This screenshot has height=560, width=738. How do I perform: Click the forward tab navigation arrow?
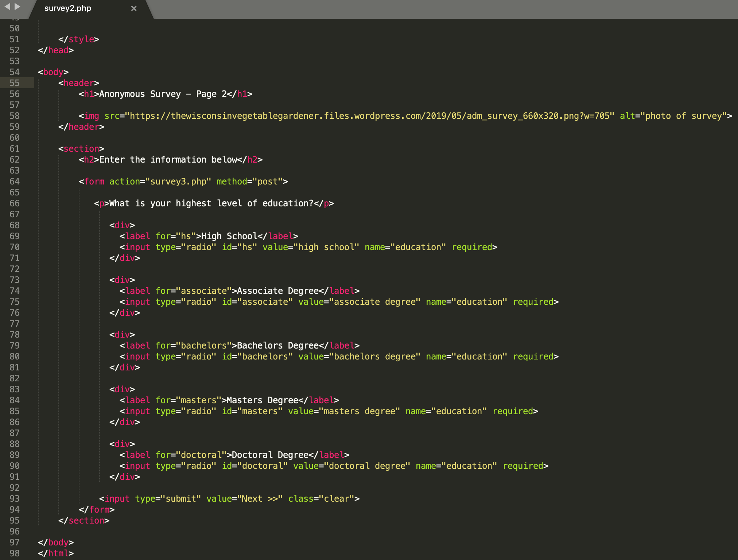tap(17, 7)
